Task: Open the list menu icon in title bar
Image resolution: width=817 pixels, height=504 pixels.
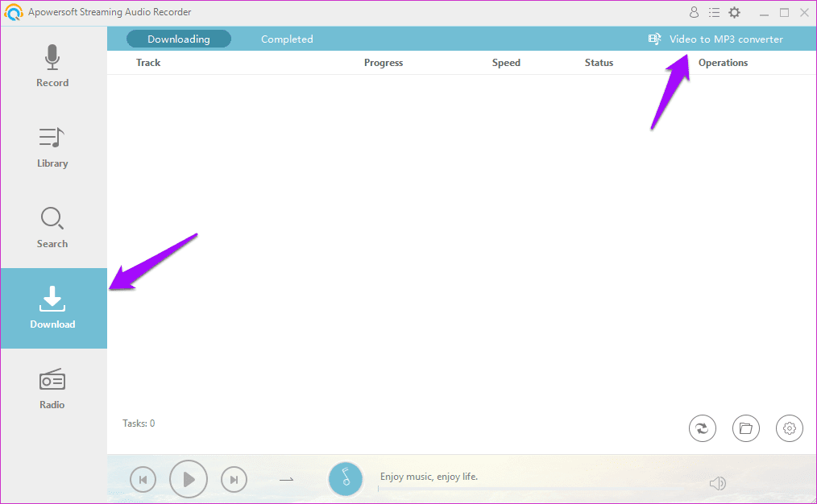Action: [x=714, y=13]
